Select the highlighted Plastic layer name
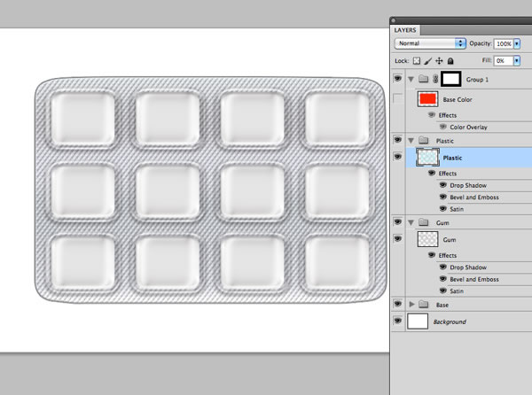Screen dimensions: 532x395 [x=452, y=158]
